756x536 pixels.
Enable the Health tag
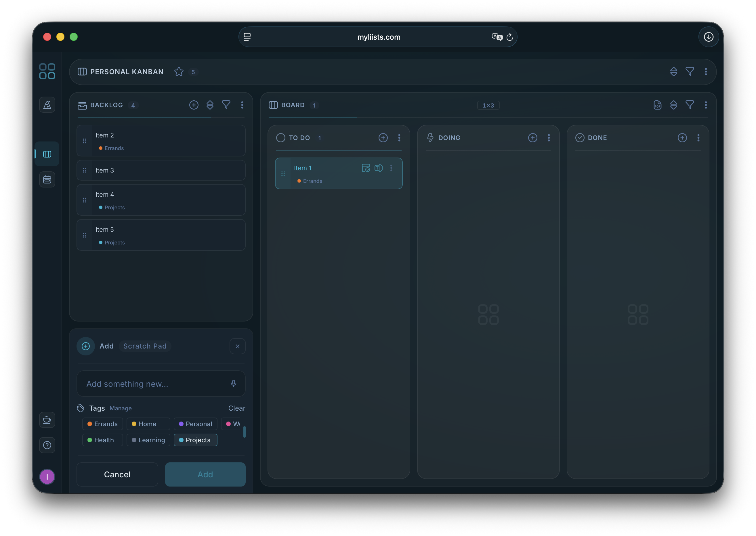102,440
